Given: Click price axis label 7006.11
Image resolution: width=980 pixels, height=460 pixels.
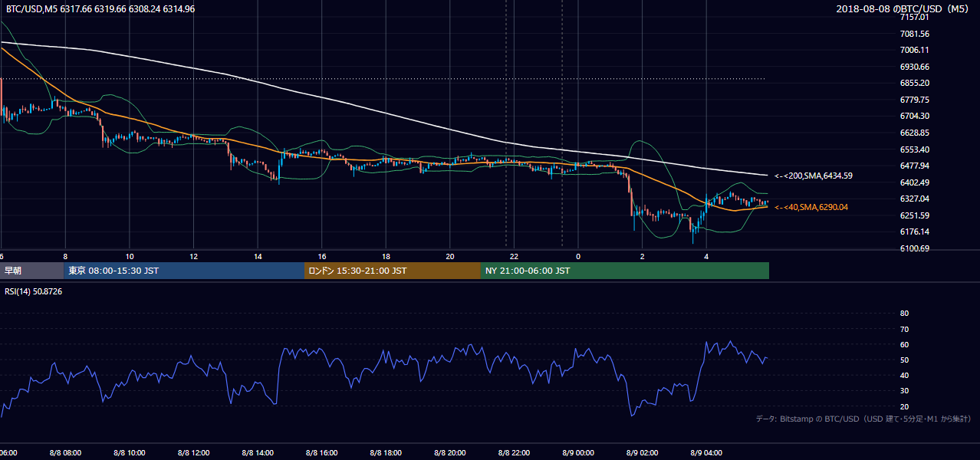Looking at the screenshot, I should (915, 50).
